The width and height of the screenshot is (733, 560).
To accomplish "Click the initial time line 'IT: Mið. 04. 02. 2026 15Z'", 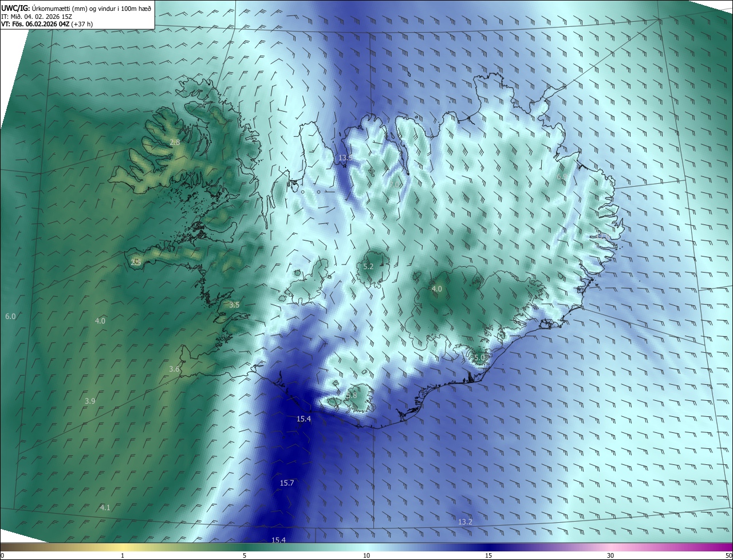I will 36,16.
